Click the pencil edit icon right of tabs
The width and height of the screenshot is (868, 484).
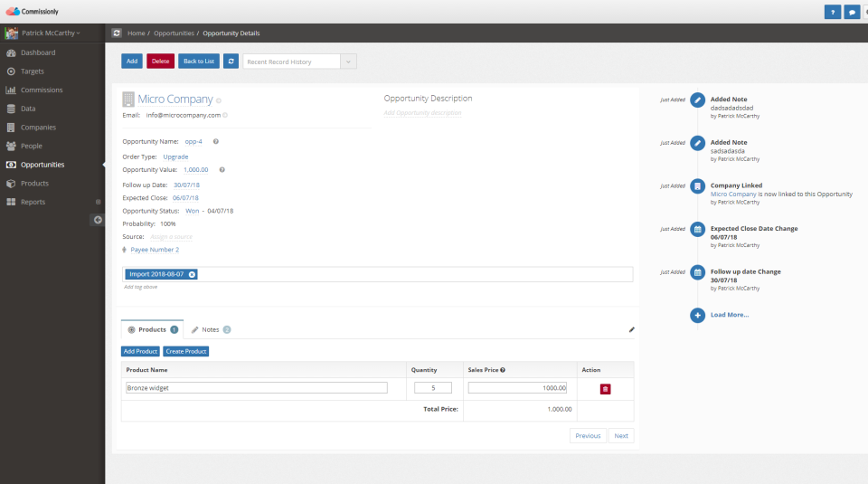632,329
